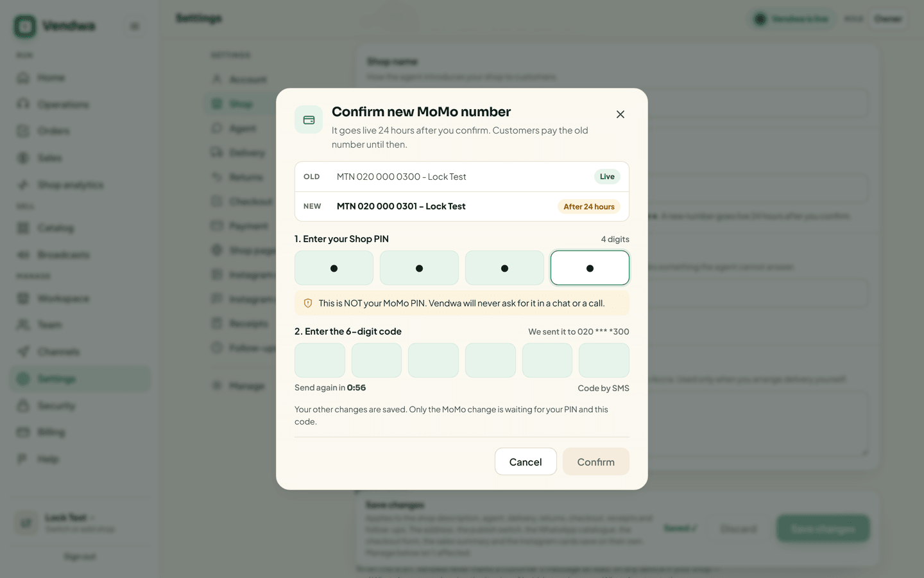Click We sent it to 020 *** *300
Screen dimensions: 924x578
579,331
